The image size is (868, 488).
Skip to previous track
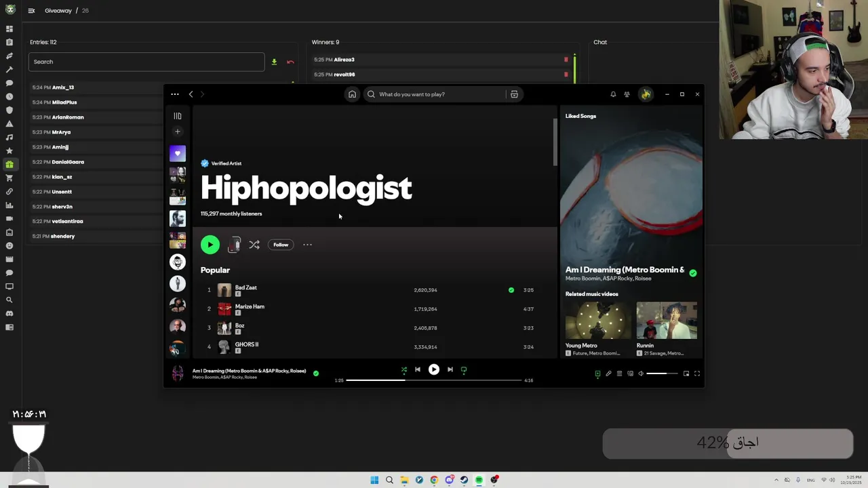pos(418,369)
